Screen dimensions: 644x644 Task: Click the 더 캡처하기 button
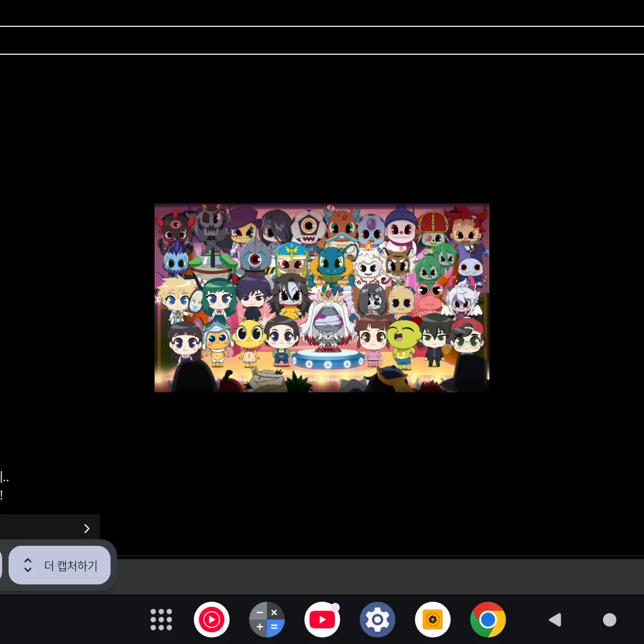[70, 566]
